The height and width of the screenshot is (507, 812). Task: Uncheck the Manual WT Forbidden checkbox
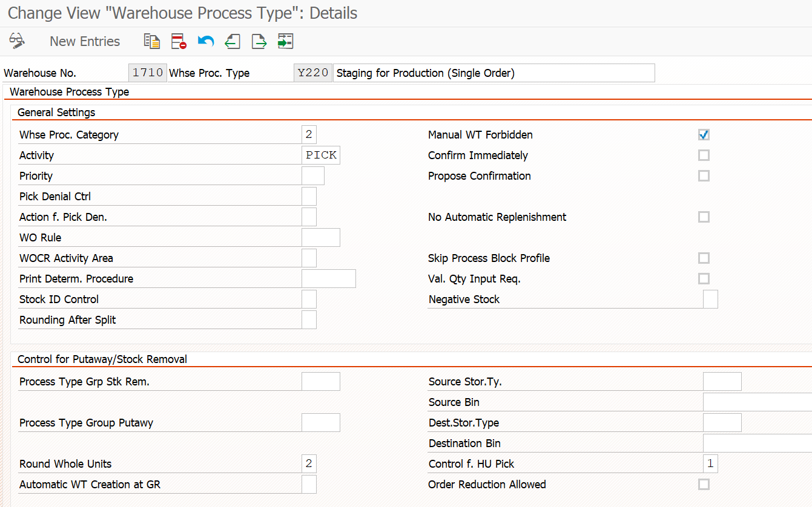pyautogui.click(x=704, y=134)
